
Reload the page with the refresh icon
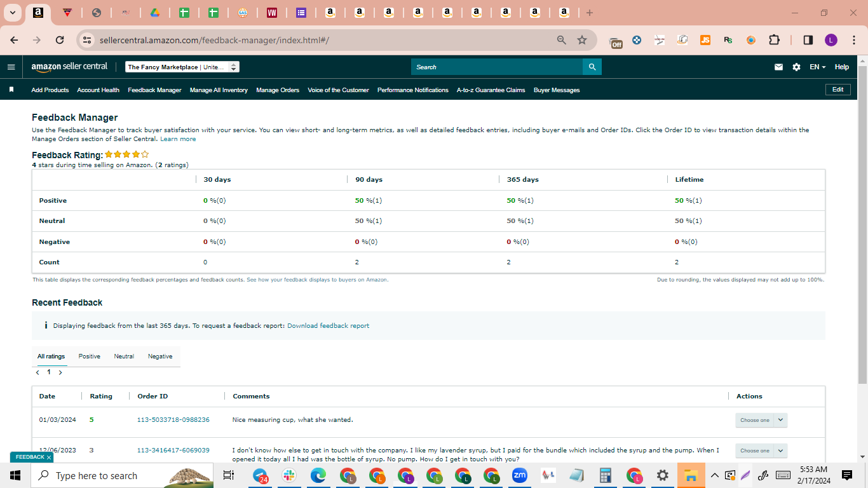click(60, 40)
